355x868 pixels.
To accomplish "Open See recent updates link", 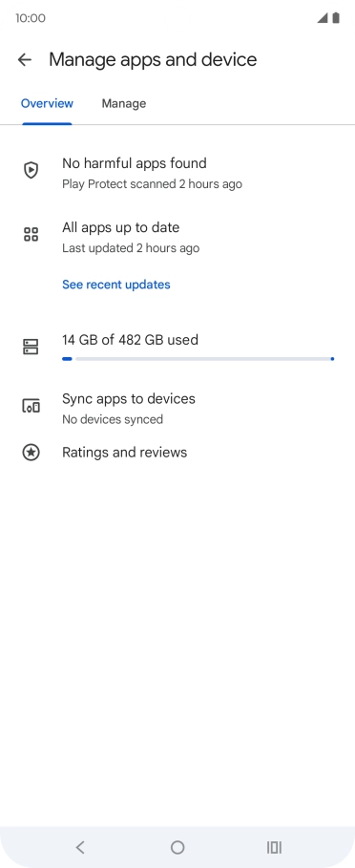I will tap(116, 285).
